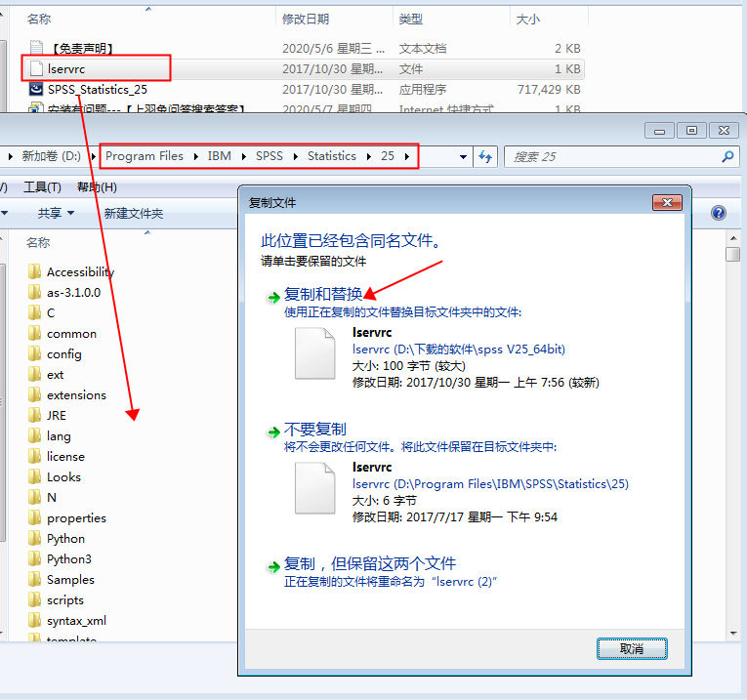This screenshot has width=747, height=700.
Task: Click the scrollbar up arrow on right
Action: [x=733, y=237]
